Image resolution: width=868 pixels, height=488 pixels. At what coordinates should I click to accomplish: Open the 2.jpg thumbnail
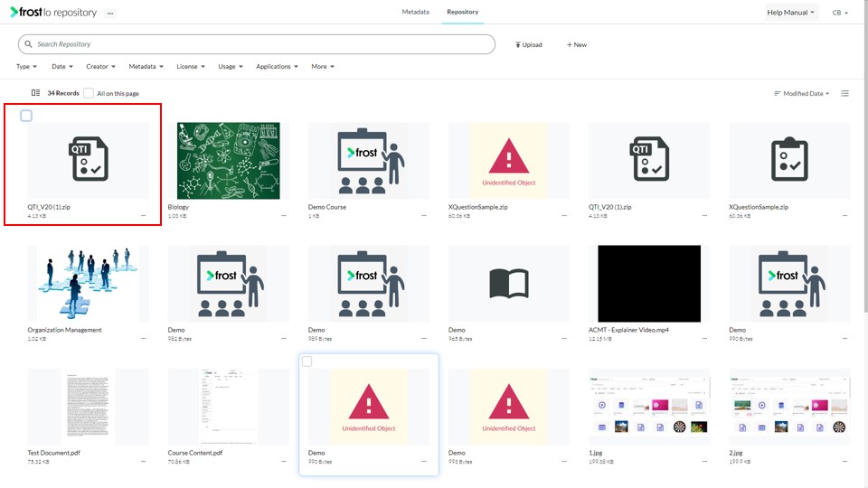pos(789,406)
